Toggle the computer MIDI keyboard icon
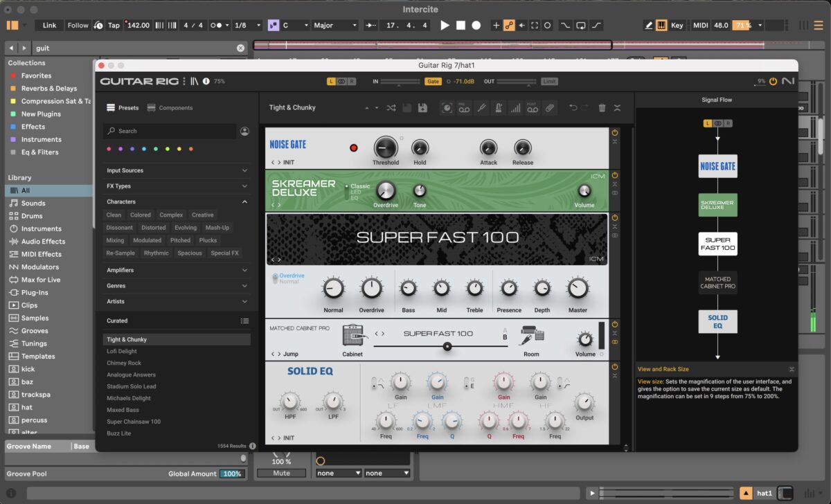Image resolution: width=831 pixels, height=504 pixels. 661,25
